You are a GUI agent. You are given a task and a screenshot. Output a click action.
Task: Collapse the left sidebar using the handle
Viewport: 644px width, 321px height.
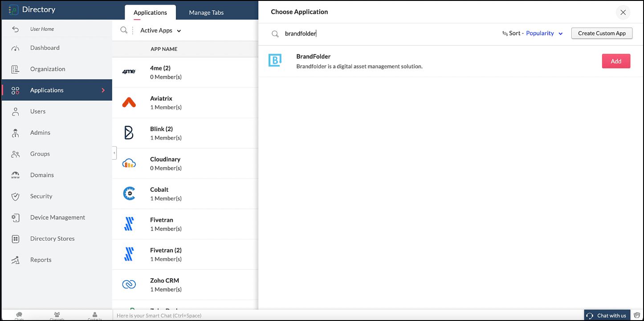tap(114, 153)
